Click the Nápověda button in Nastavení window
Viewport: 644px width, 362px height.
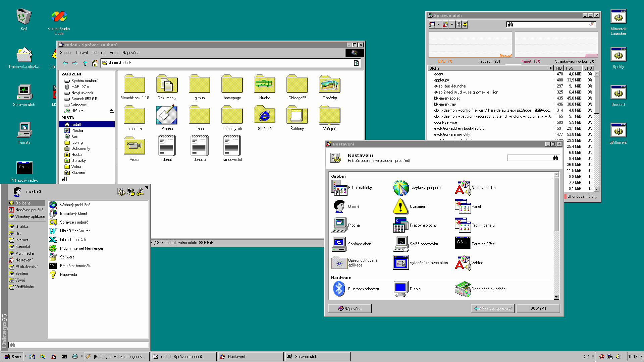(350, 309)
